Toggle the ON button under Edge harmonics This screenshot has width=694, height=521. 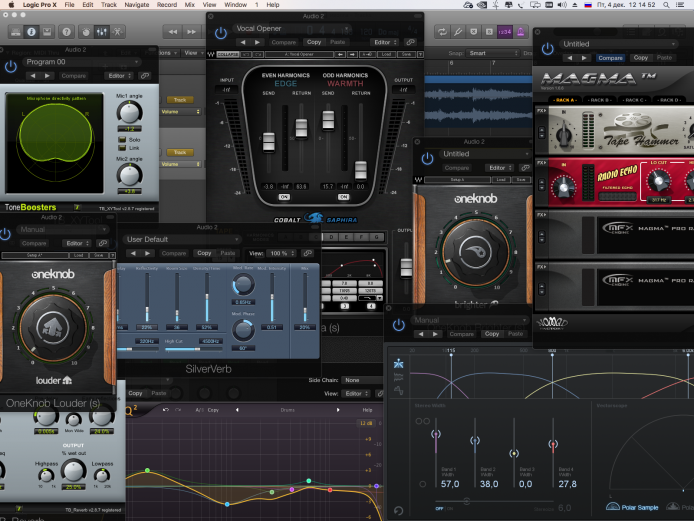[x=284, y=197]
